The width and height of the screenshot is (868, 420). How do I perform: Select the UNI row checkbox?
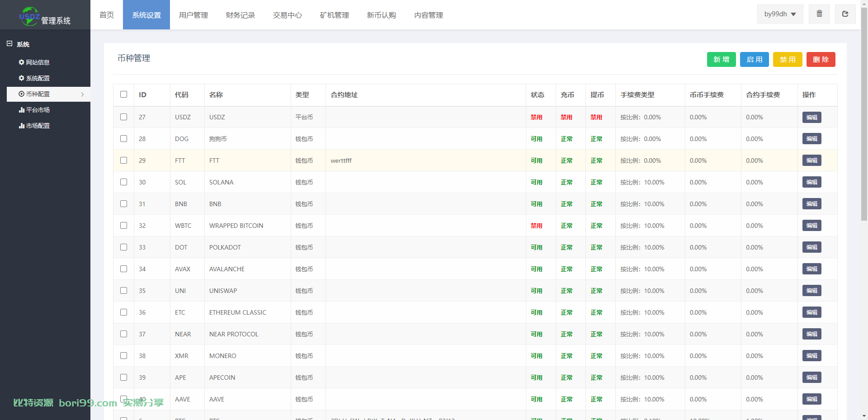[x=124, y=291]
